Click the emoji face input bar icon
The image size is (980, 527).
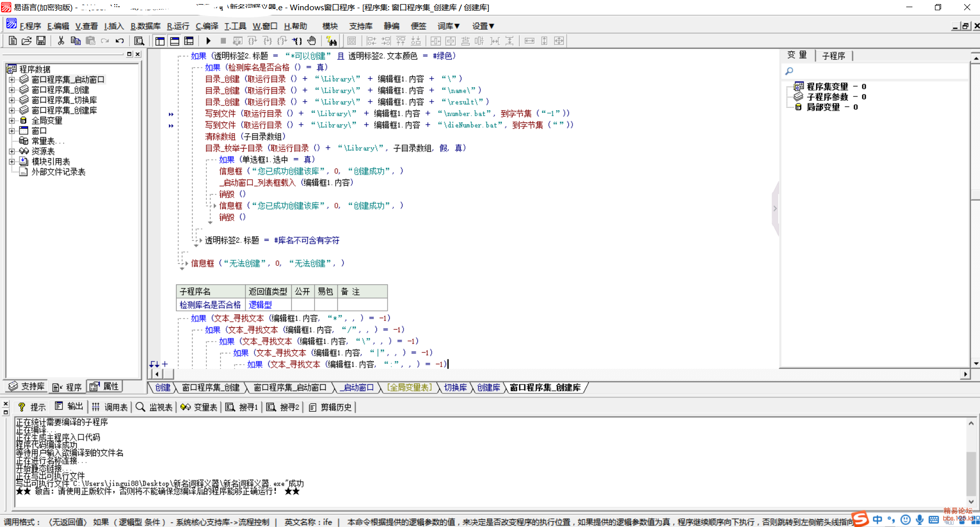906,519
